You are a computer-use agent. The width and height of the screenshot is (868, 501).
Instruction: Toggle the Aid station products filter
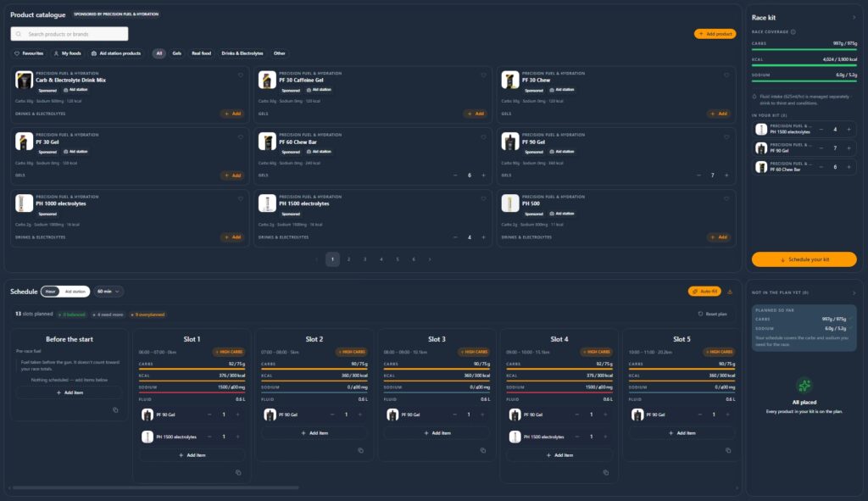(x=115, y=53)
